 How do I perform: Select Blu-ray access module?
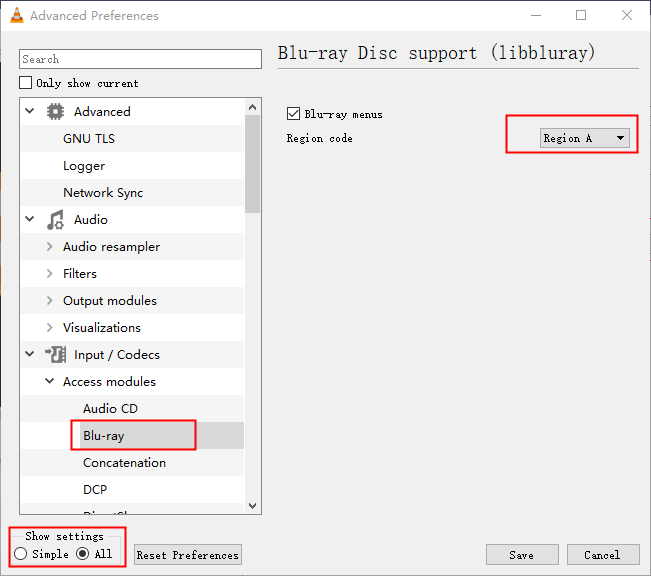pos(103,436)
